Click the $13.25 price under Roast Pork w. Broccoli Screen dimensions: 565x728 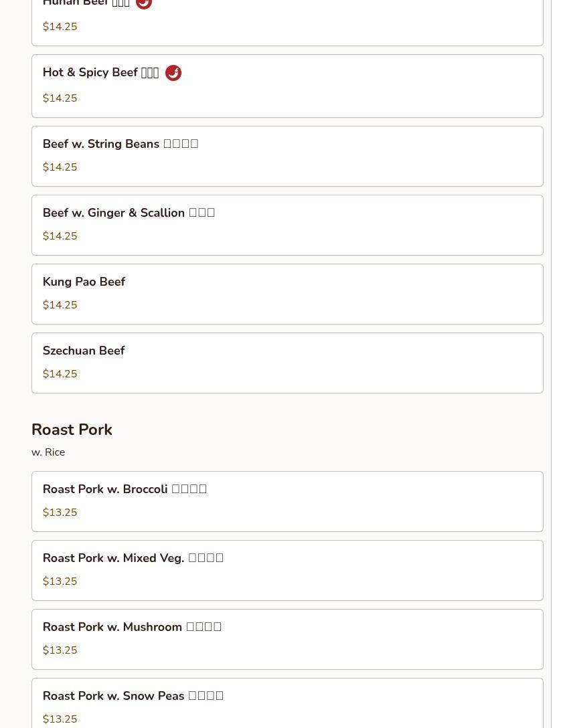click(x=60, y=513)
